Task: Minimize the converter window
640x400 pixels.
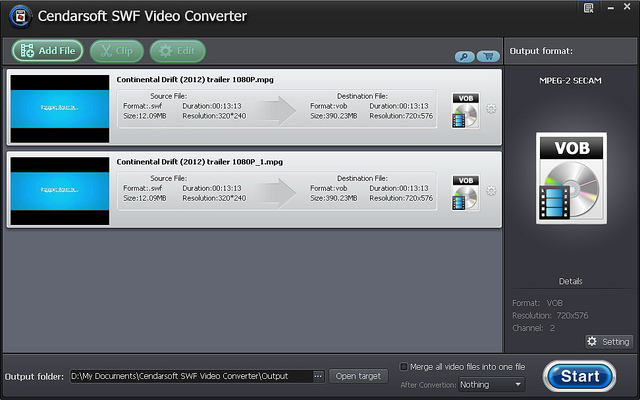Action: [x=611, y=8]
